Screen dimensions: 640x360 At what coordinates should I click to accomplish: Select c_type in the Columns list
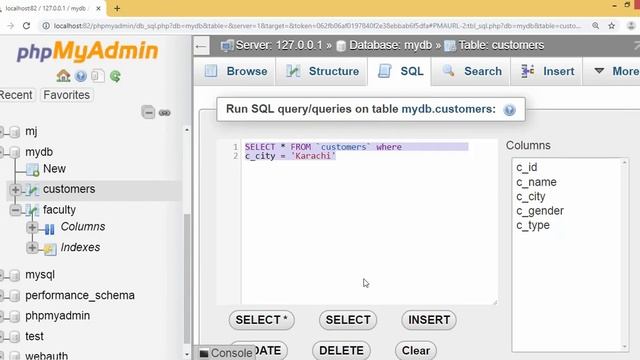tap(533, 225)
